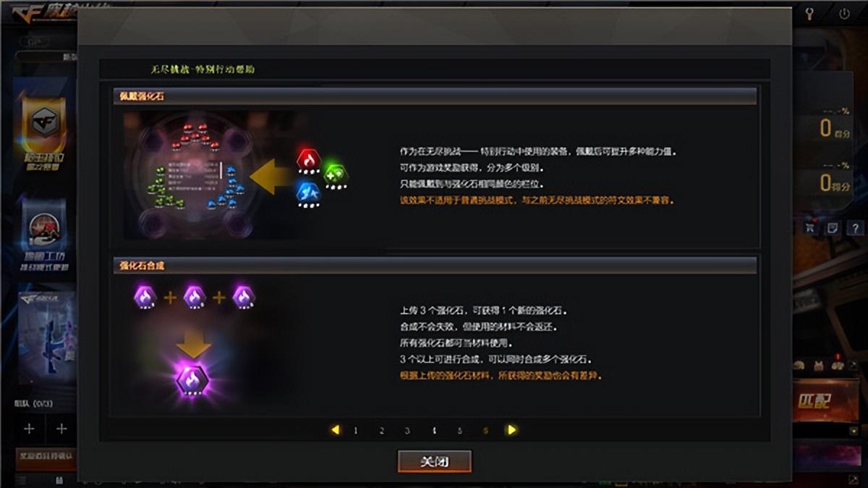Close the help dialog with 关闭
Image resolution: width=868 pixels, height=488 pixels.
435,461
